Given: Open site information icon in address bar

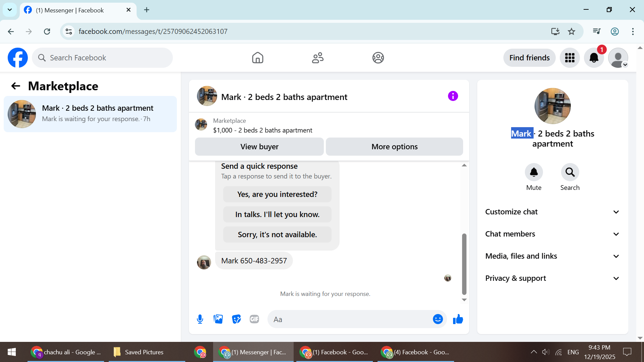Looking at the screenshot, I should [69, 32].
